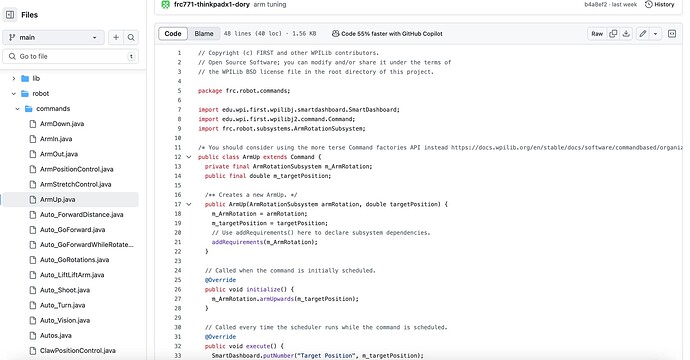Open the Raw file view

pos(597,34)
